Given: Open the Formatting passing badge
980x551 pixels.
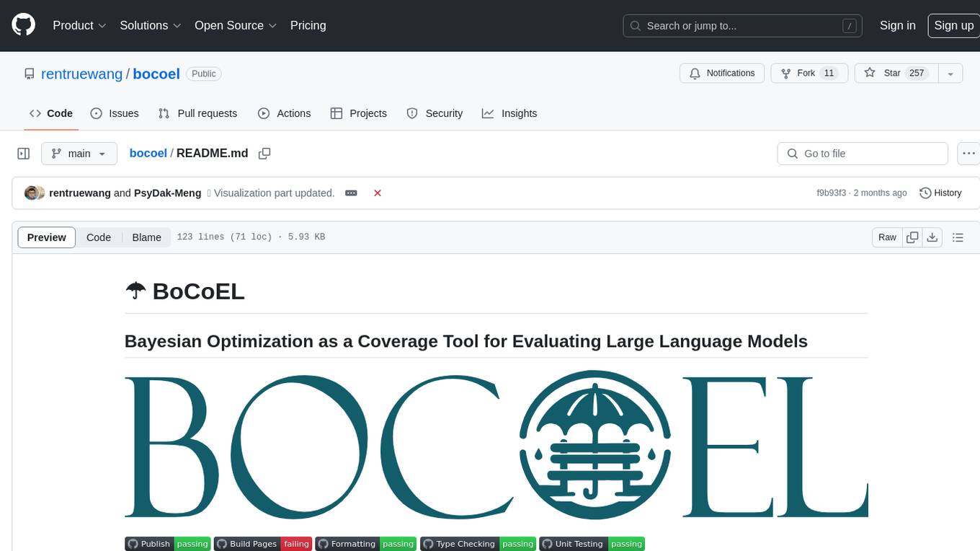Looking at the screenshot, I should coord(365,544).
